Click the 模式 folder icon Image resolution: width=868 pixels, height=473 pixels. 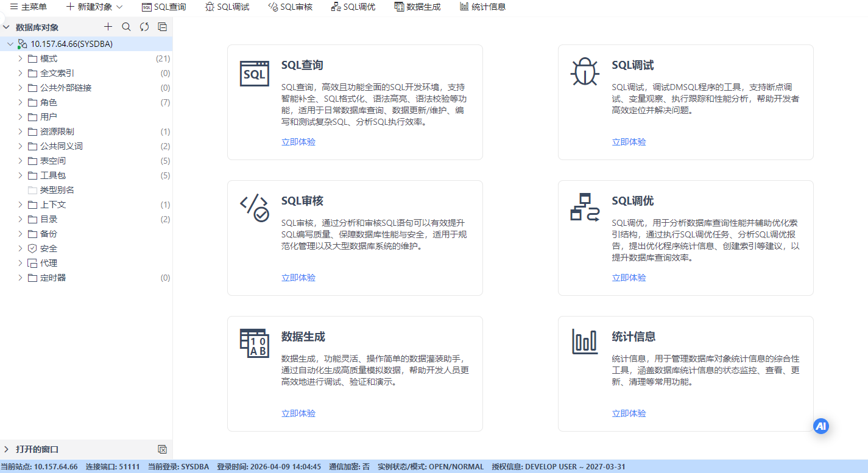(32, 58)
